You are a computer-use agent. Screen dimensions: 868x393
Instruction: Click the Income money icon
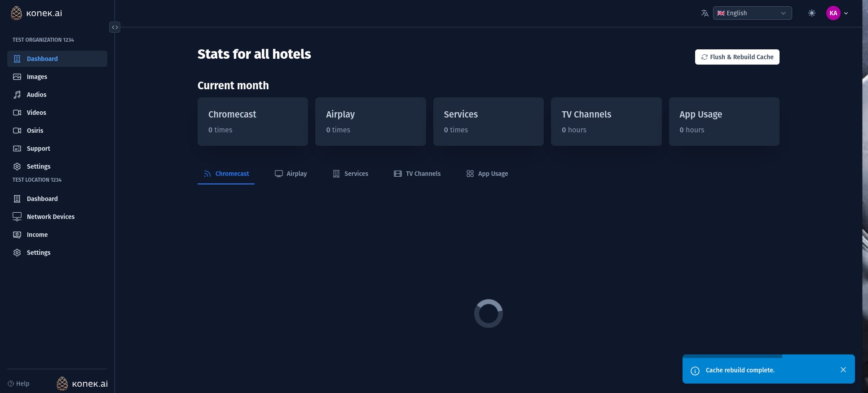coord(17,235)
